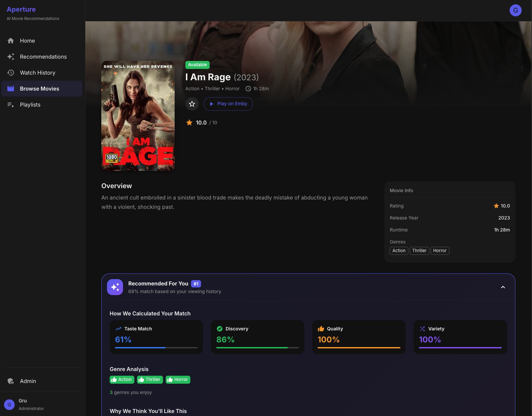Click the 'Why We Think You'll Like This' heading
Image resolution: width=532 pixels, height=416 pixels.
148,411
